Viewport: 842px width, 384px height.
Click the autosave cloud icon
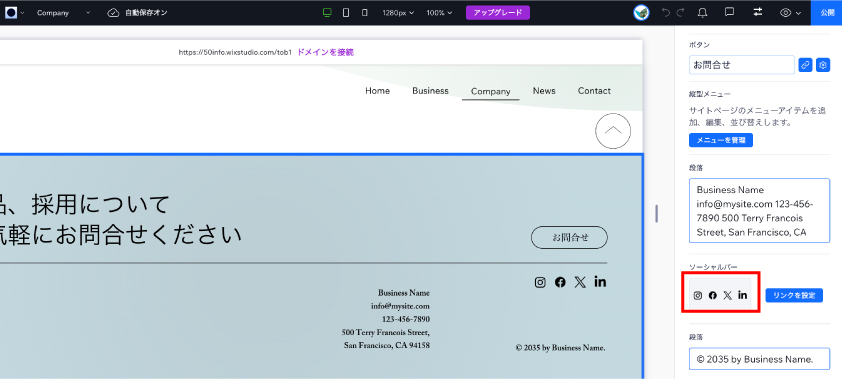point(113,12)
